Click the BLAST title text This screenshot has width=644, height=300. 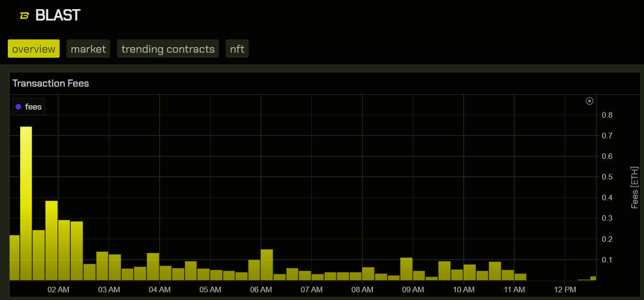tap(58, 15)
